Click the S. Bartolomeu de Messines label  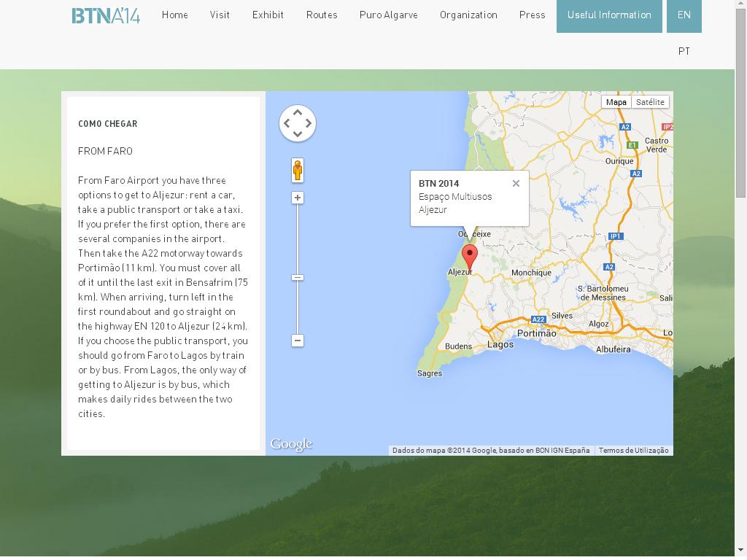pyautogui.click(x=603, y=293)
